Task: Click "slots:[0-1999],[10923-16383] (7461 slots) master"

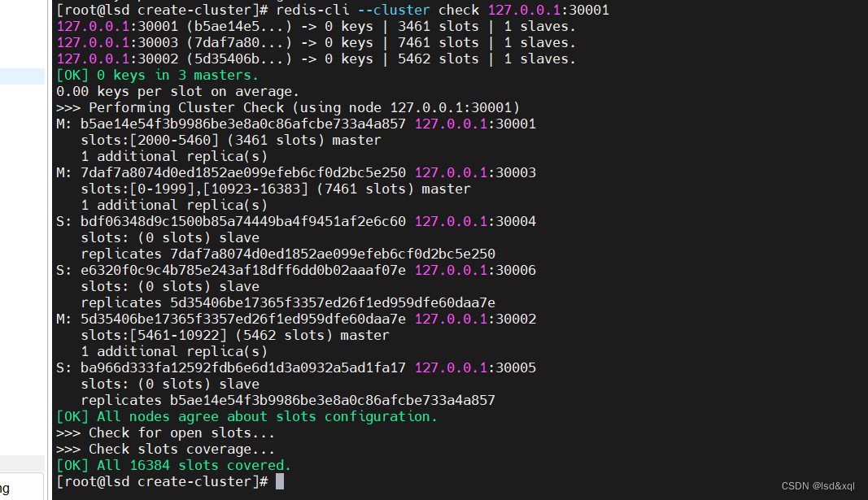Action: (276, 189)
